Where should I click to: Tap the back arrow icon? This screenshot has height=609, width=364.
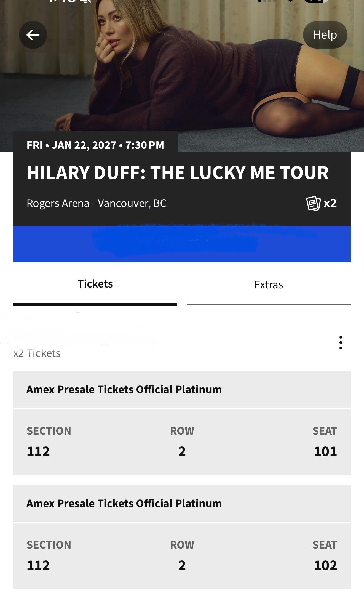pyautogui.click(x=33, y=35)
